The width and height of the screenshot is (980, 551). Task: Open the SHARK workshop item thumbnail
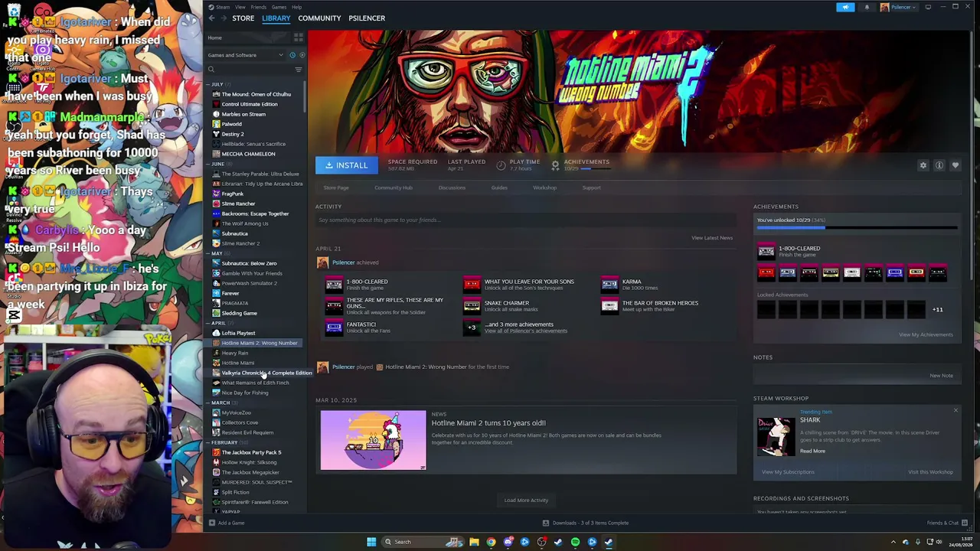click(x=776, y=436)
